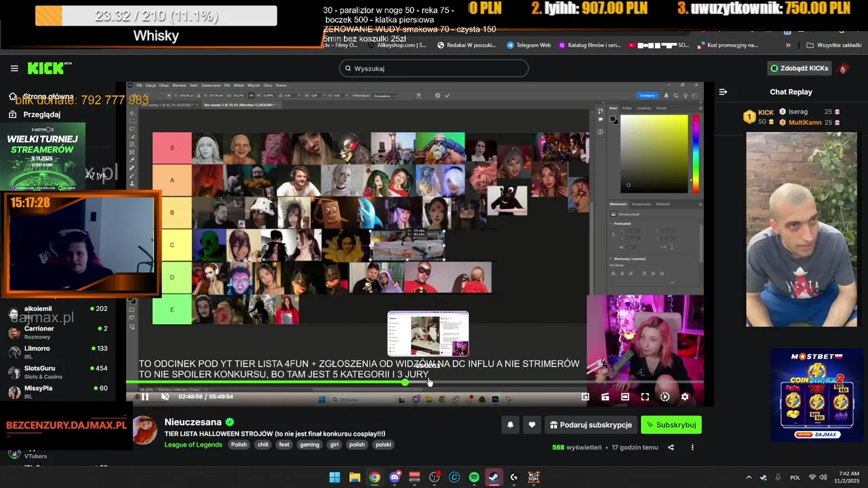
Task: Click the Wielki Turniej Streamerów banner
Action: (x=42, y=157)
